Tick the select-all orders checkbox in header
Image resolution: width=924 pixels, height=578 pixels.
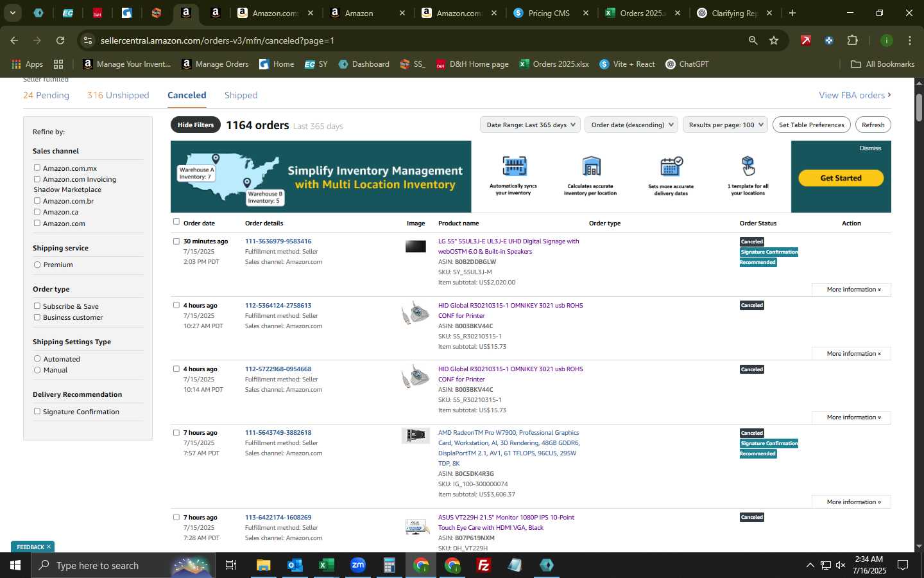(x=176, y=222)
